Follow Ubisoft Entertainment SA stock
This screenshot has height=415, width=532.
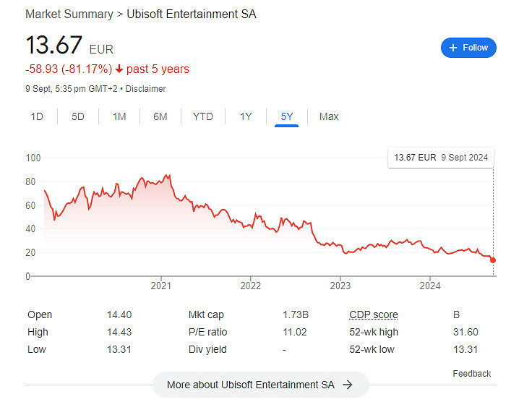pyautogui.click(x=468, y=48)
